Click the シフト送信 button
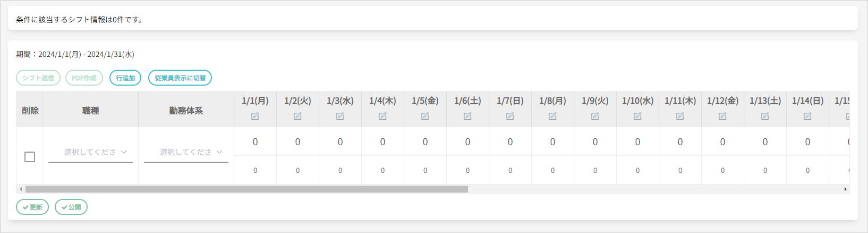868x233 pixels. [38, 78]
